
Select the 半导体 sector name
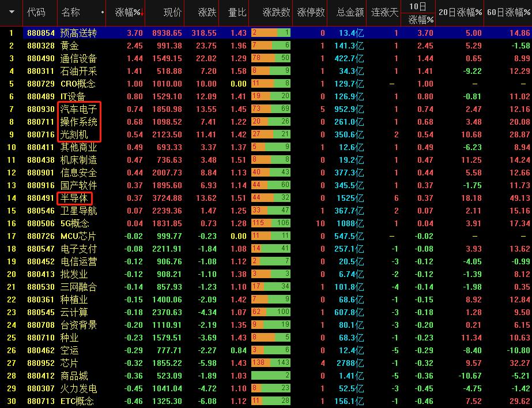[74, 198]
